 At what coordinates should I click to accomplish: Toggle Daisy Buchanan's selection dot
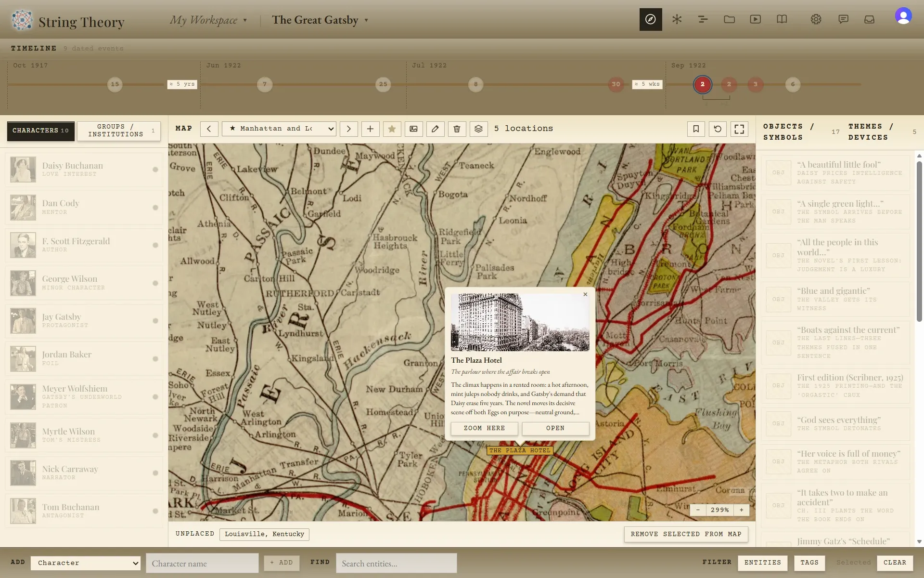tap(155, 170)
